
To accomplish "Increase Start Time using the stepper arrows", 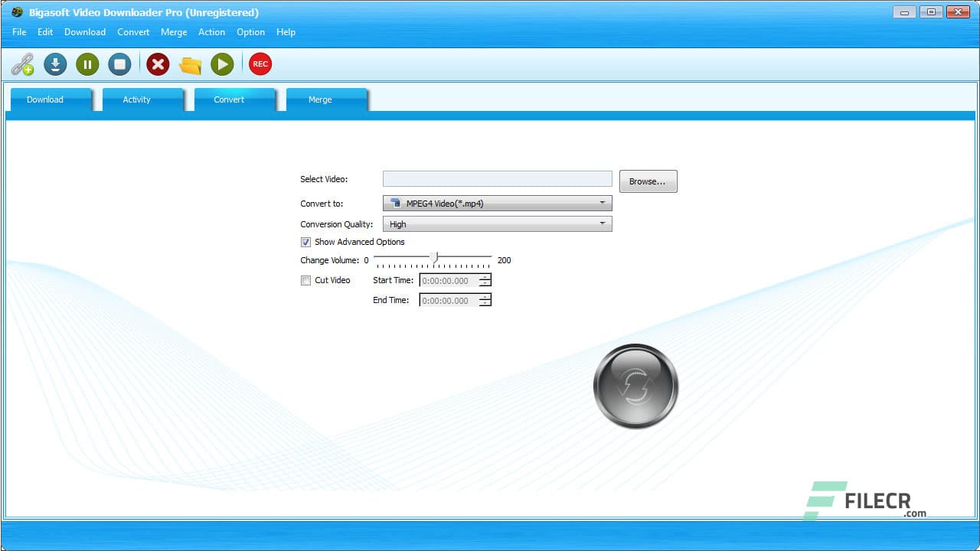I will point(485,278).
